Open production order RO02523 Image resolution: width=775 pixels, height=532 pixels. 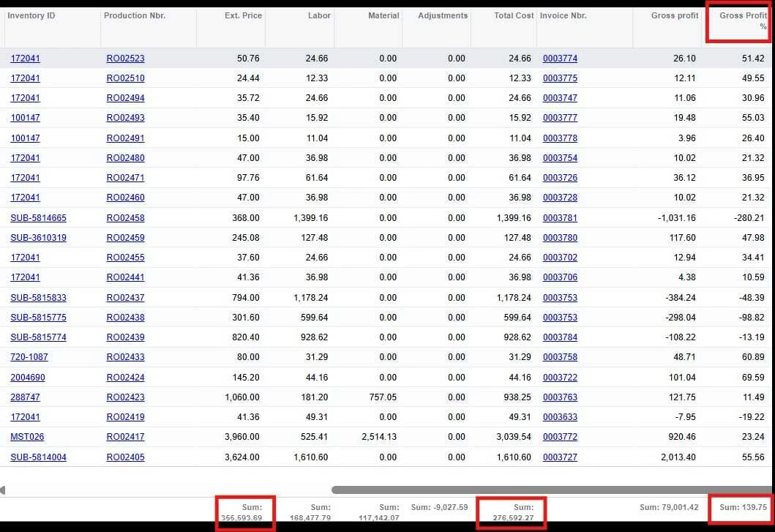coord(126,59)
